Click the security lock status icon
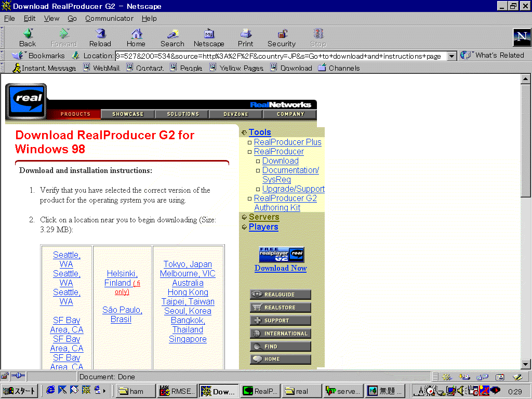Screen dimensions: 532x399 [5, 376]
